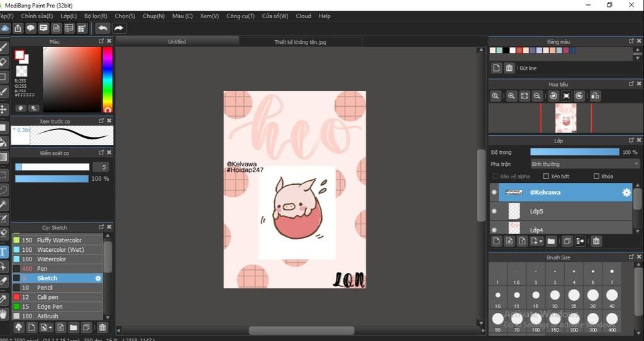Click the Undo arrow in the toolbar
Screen dimensions: 644x341
[x=103, y=28]
